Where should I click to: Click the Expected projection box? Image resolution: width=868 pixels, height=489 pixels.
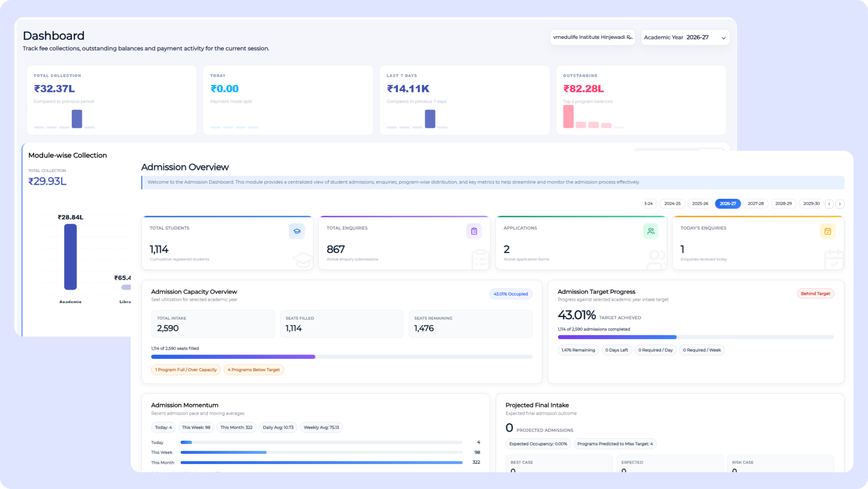[x=670, y=464]
